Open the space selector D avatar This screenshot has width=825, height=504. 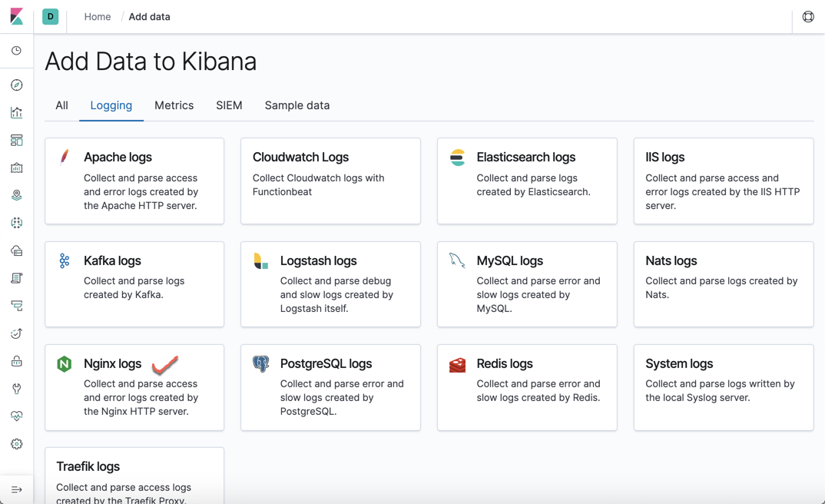tap(51, 17)
